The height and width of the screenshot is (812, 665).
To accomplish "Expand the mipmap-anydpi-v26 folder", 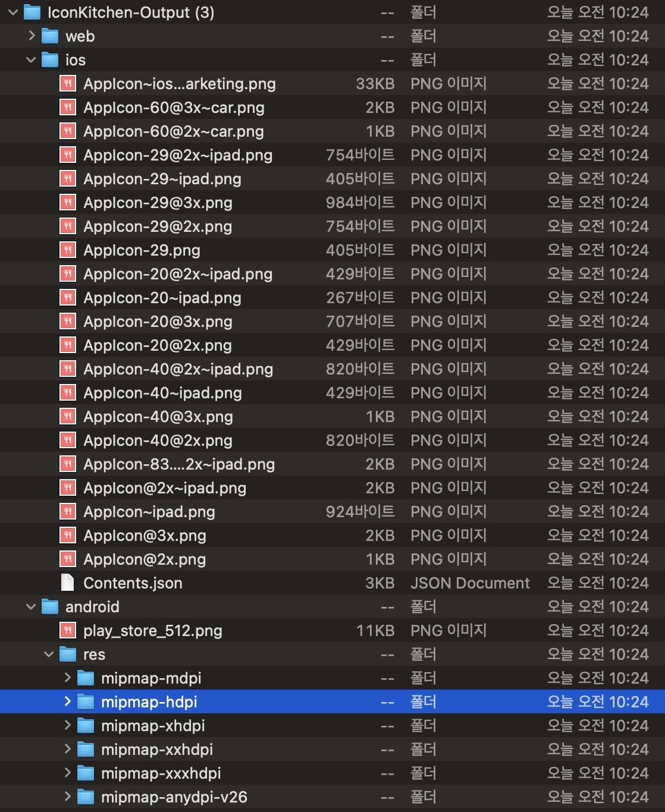I will (x=67, y=797).
